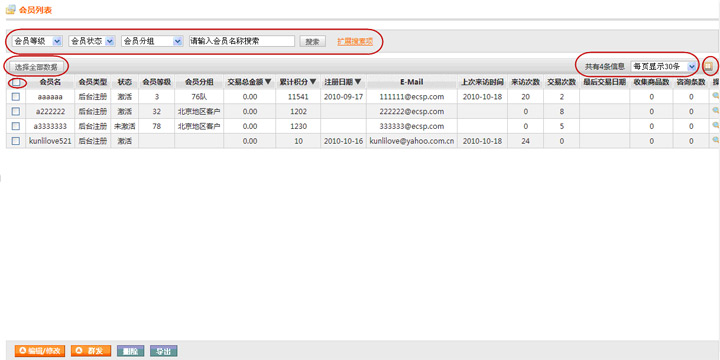
Task: Open the 扩展搜索项 link
Action: click(x=355, y=41)
